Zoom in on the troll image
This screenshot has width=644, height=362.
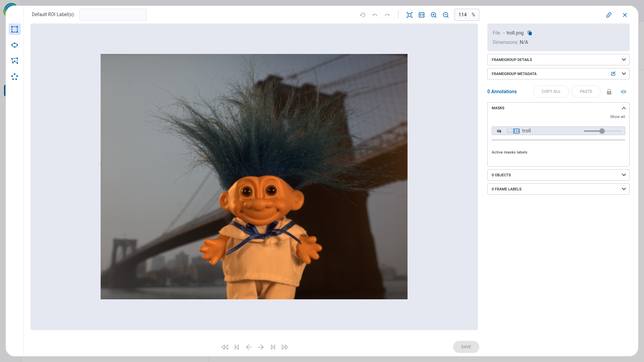(433, 15)
